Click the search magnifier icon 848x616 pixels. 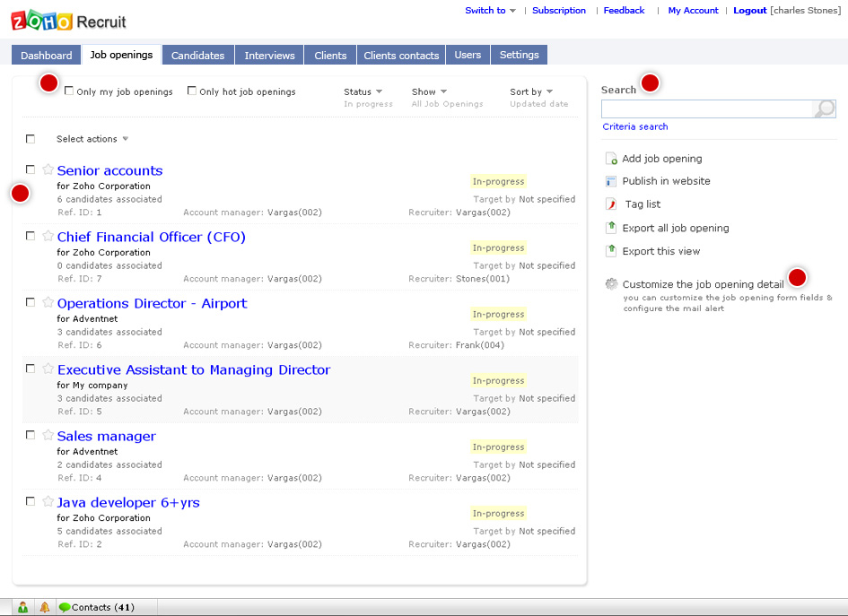pos(825,108)
